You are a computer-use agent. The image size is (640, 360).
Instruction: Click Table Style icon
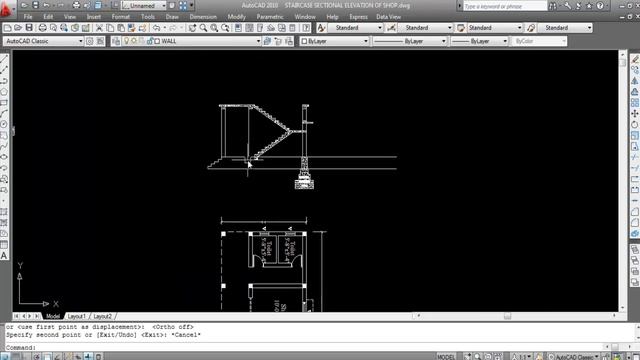pos(461,28)
